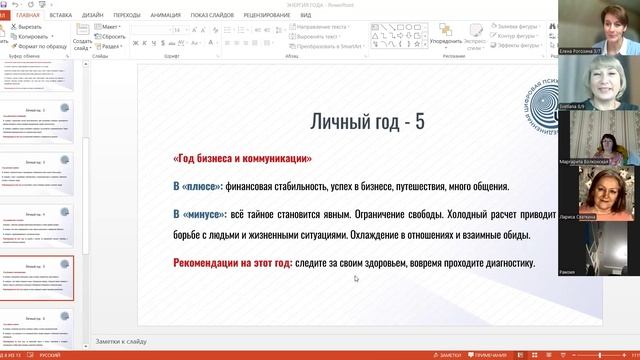Screen dimensions: 640x360
Task: Toggle strikethrough abc formatting
Action: pos(171,43)
